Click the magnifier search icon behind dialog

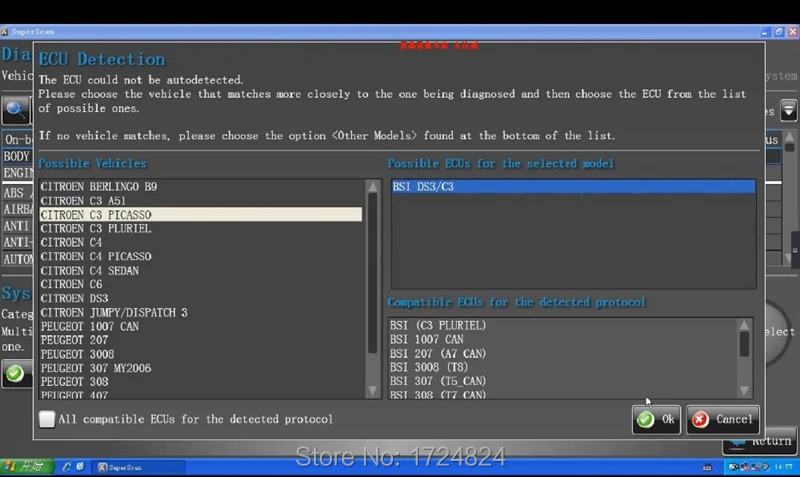point(15,110)
